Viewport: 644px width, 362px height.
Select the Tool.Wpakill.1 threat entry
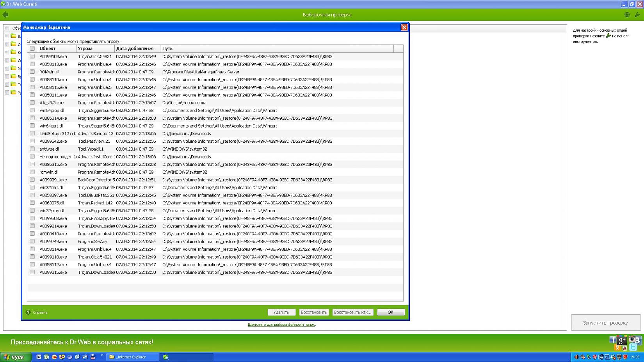tap(91, 149)
